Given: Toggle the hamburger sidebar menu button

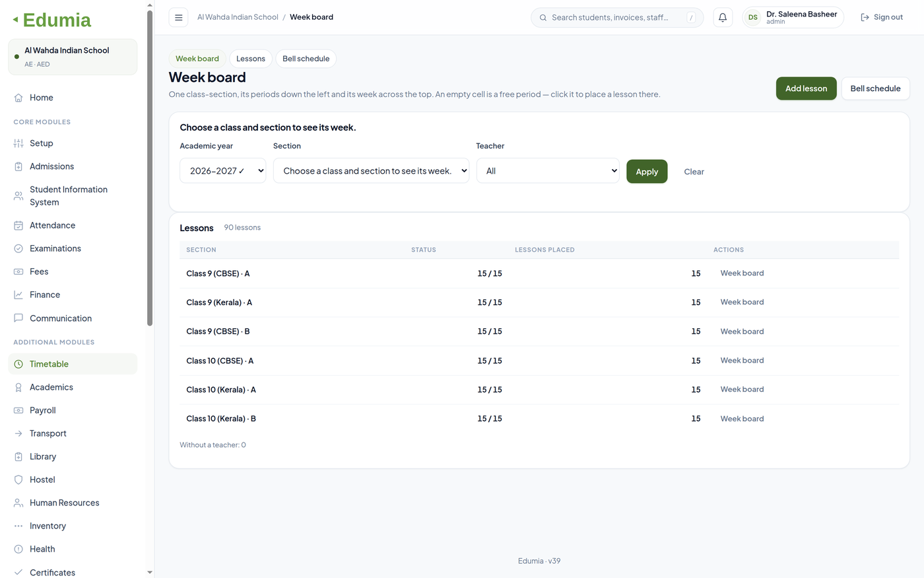Looking at the screenshot, I should pyautogui.click(x=178, y=18).
